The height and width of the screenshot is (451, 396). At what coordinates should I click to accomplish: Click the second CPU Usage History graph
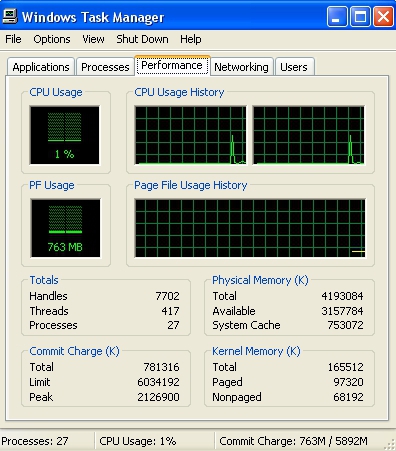(x=308, y=135)
